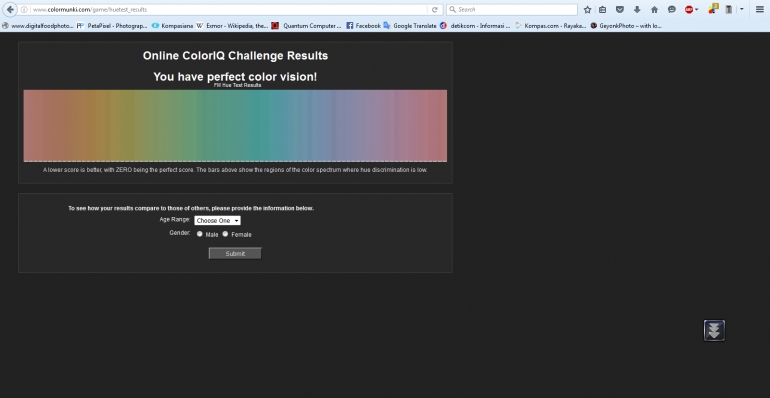Click the 'Gender:' label

180,232
